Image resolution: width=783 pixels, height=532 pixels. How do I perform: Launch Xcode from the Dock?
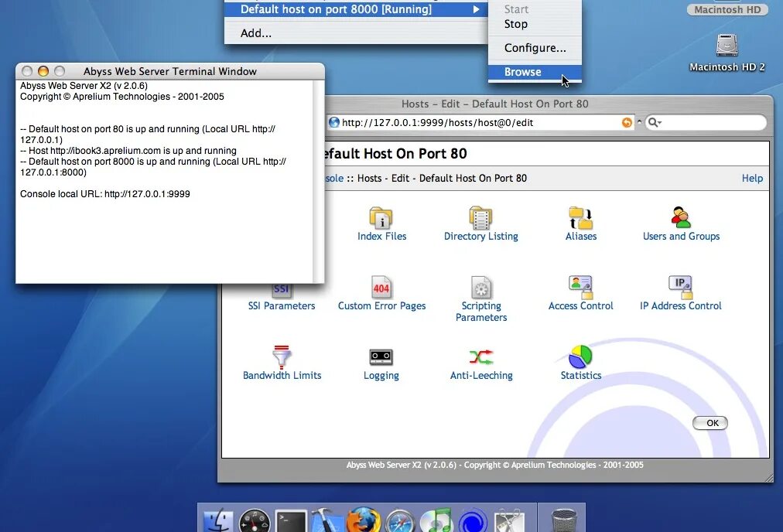pos(327,521)
